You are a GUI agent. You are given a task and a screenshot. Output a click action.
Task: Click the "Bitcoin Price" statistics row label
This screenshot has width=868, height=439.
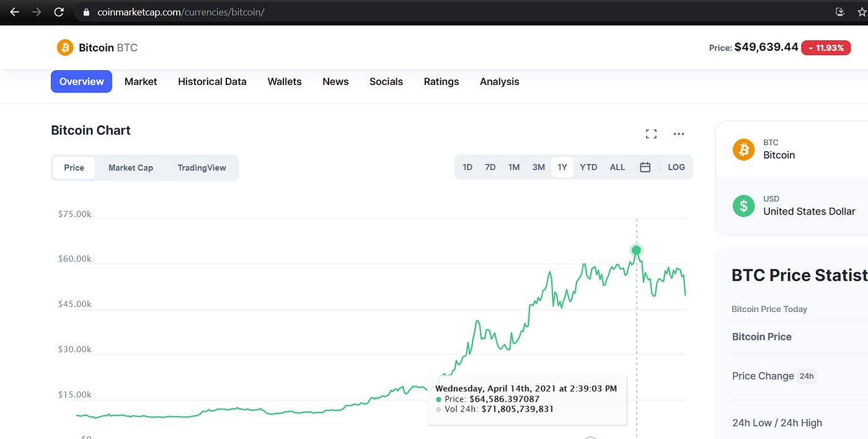tap(762, 337)
